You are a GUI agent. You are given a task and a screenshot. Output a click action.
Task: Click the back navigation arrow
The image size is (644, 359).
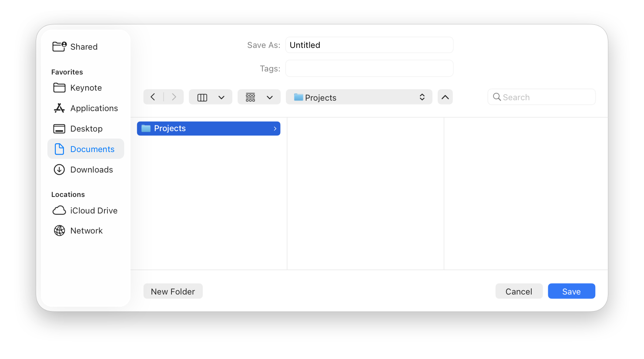click(153, 97)
